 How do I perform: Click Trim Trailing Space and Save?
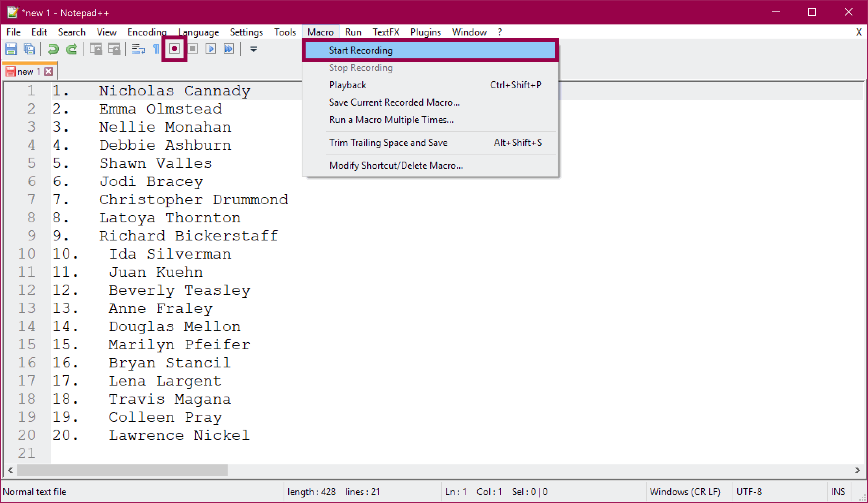pos(388,143)
